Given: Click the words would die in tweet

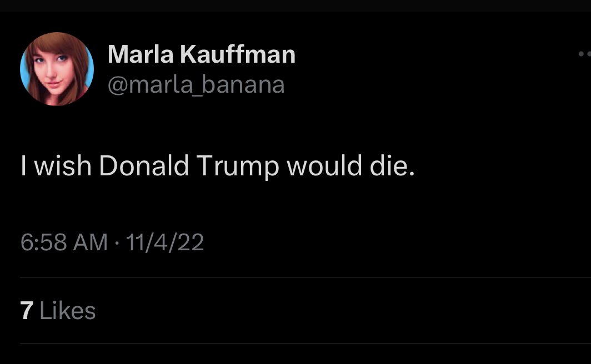Looking at the screenshot, I should [x=350, y=166].
